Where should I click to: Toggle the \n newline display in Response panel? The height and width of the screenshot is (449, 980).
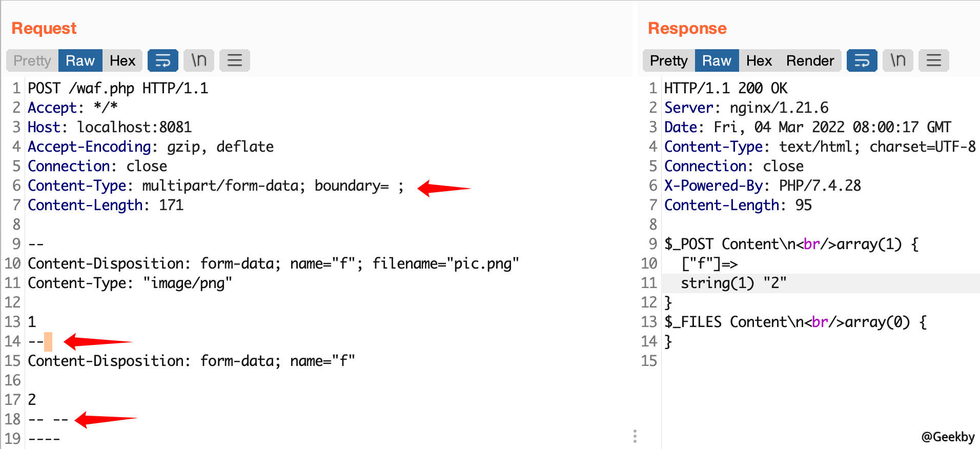coord(897,60)
